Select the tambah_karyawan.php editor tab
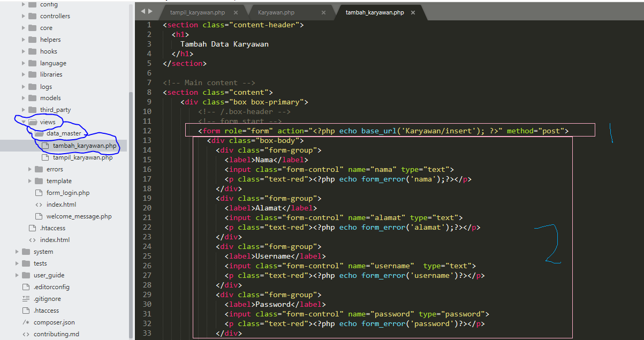This screenshot has height=340, width=644. (x=375, y=12)
